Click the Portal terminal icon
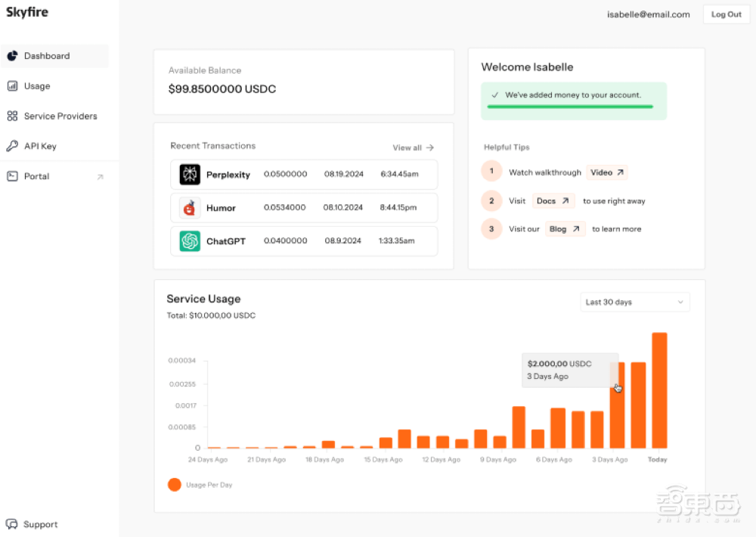Screen dimensions: 756x537 point(12,176)
